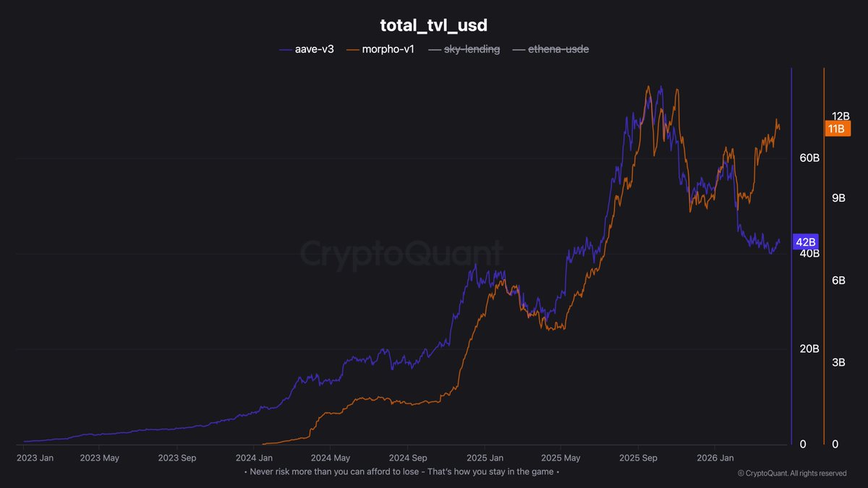Hide the morpho-v1 legend series
Image resolution: width=868 pixels, height=488 pixels.
[x=380, y=49]
